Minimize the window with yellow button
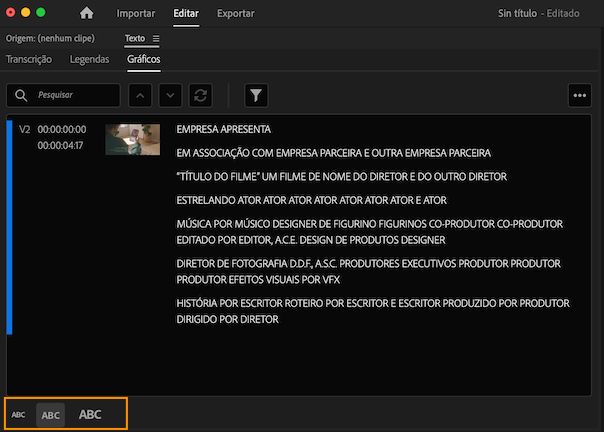The width and height of the screenshot is (604, 432). pos(25,13)
